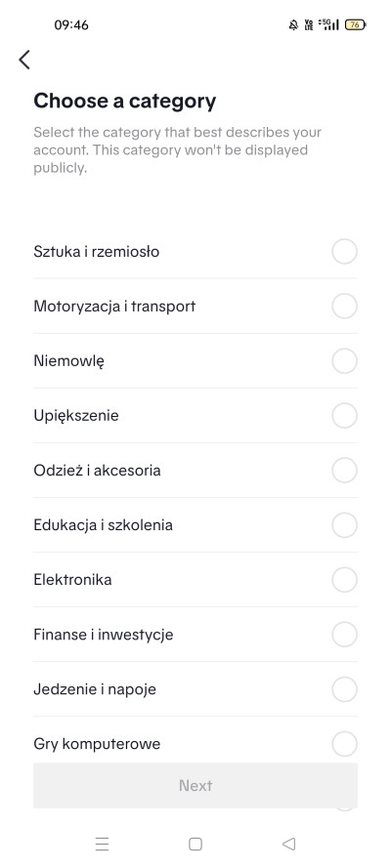Tap the Finanse i inwestycje label
The width and height of the screenshot is (391, 868).
(104, 635)
